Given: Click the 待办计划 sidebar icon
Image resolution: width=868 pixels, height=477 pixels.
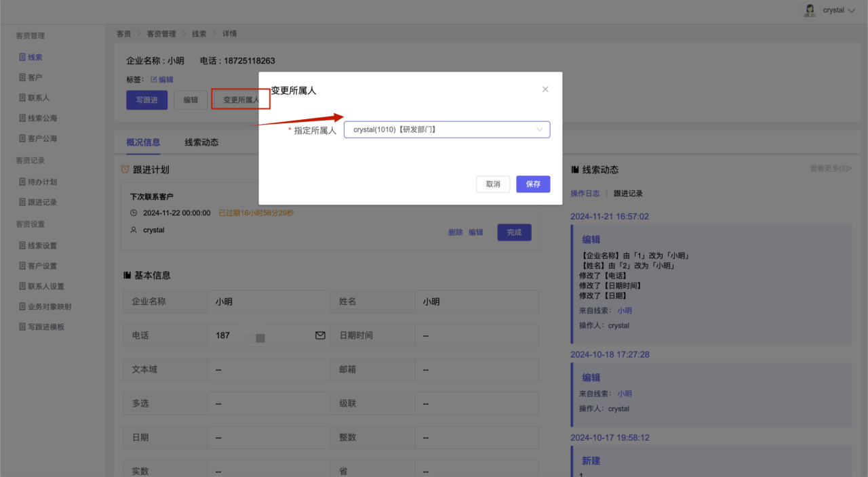Looking at the screenshot, I should [22, 182].
